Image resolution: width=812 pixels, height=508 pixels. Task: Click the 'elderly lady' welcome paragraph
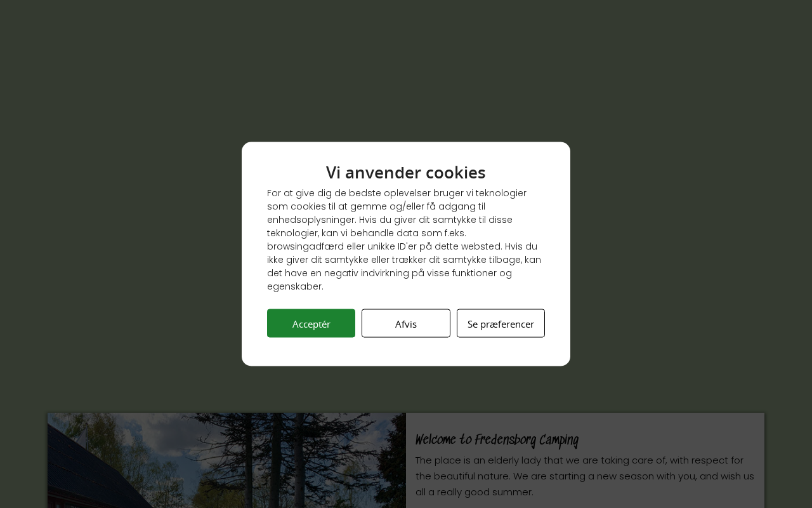coord(585,476)
